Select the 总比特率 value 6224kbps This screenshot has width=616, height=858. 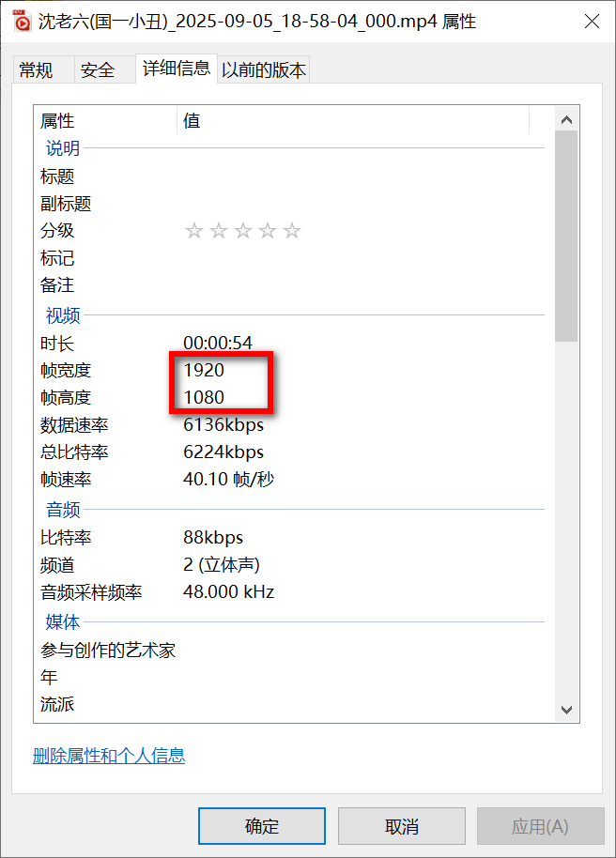point(223,452)
